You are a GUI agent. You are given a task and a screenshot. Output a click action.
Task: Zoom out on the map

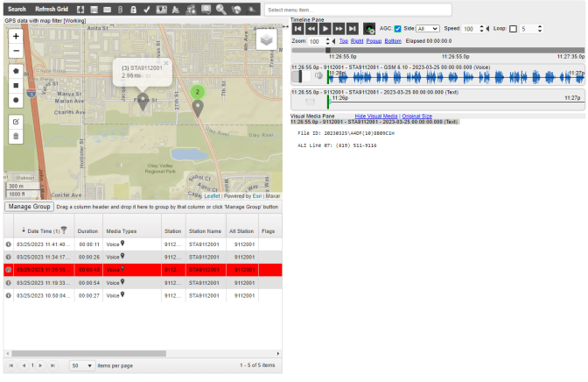click(16, 51)
